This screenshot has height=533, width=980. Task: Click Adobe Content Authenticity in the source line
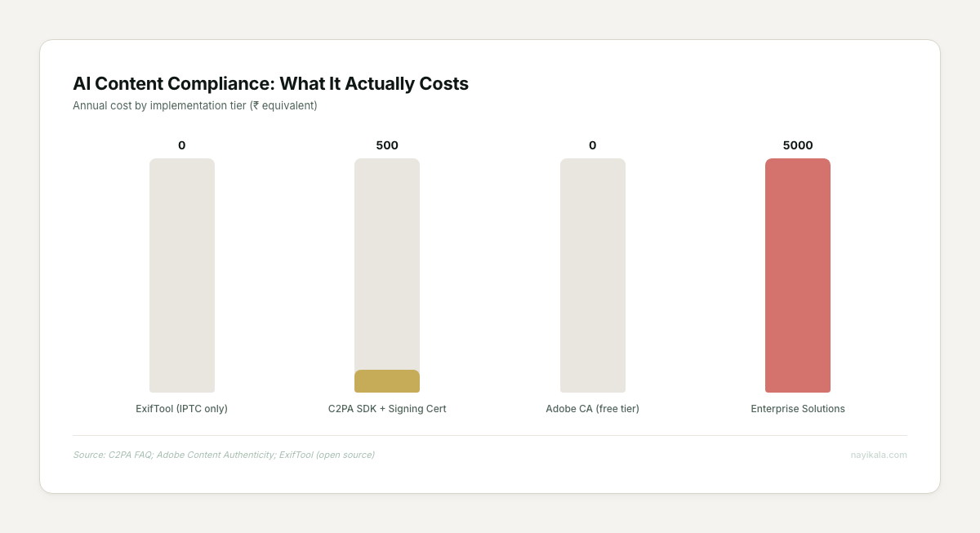click(x=215, y=455)
